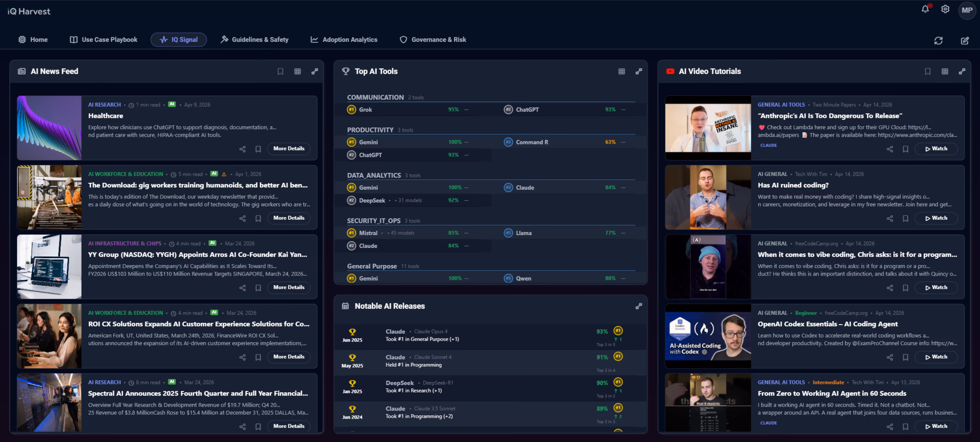Expand the Top AI Tools panel
980x442 pixels.
pyautogui.click(x=639, y=71)
